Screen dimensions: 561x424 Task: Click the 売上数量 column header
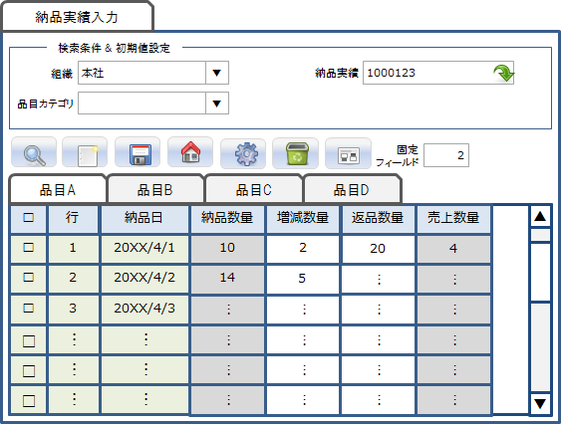(x=453, y=219)
